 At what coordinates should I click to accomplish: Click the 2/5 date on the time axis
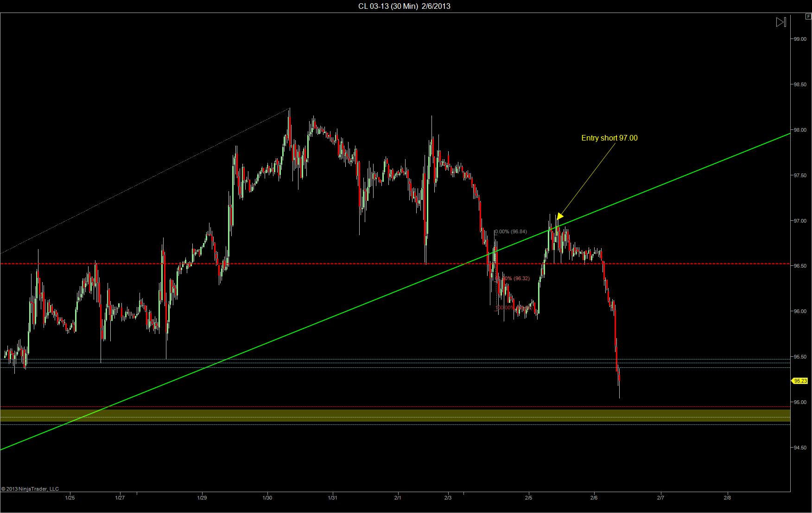[x=529, y=498]
